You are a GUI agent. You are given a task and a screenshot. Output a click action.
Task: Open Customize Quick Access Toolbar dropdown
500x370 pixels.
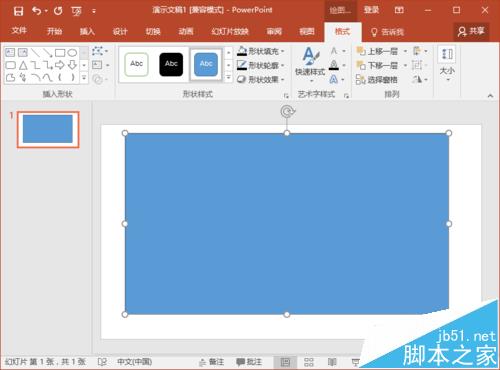94,11
